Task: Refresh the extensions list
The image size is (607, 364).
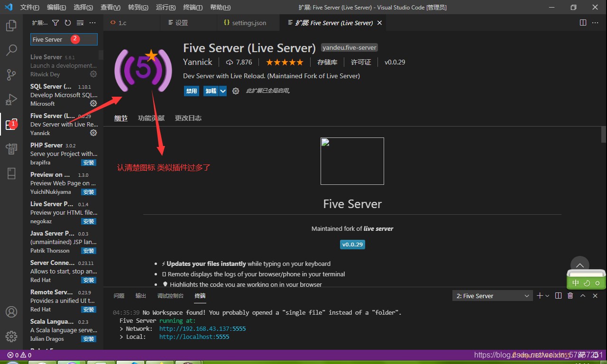Action: (x=68, y=23)
